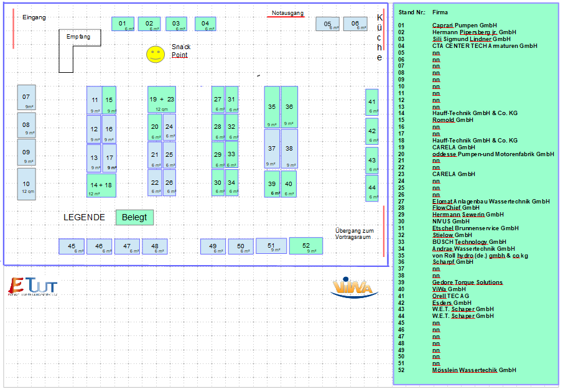Viewport: 563px width, 392px height.
Task: Click Esders GmbH entry
Action: click(452, 303)
